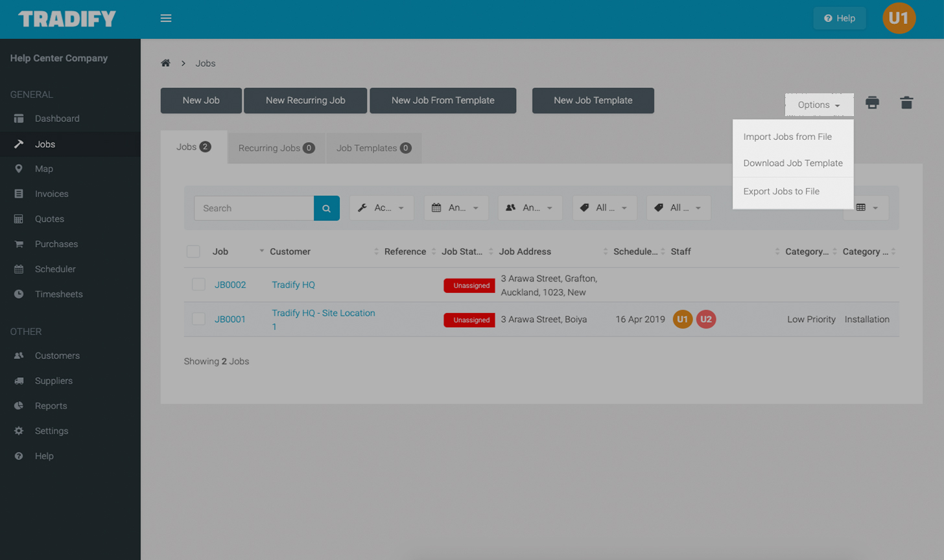Choose Export Jobs to File

pos(781,191)
